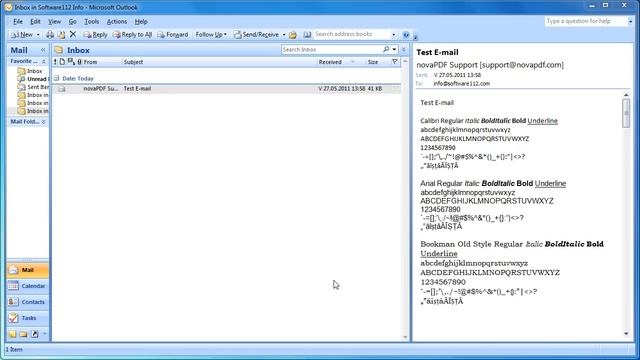Screen dimensions: 640x360
Task: Click the New mail button
Action: [x=22, y=35]
